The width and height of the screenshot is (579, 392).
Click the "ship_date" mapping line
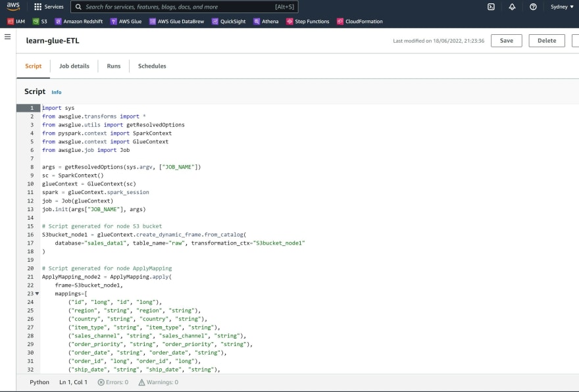pos(144,370)
